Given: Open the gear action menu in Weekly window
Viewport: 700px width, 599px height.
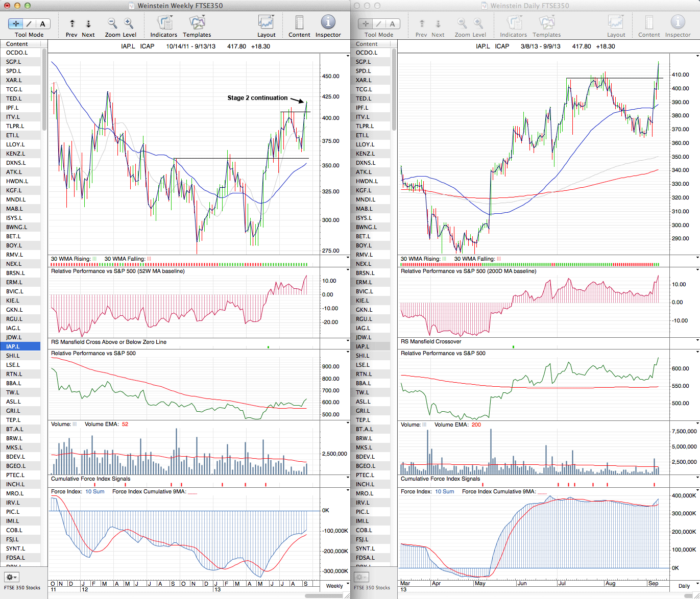Looking at the screenshot, I should tap(11, 577).
